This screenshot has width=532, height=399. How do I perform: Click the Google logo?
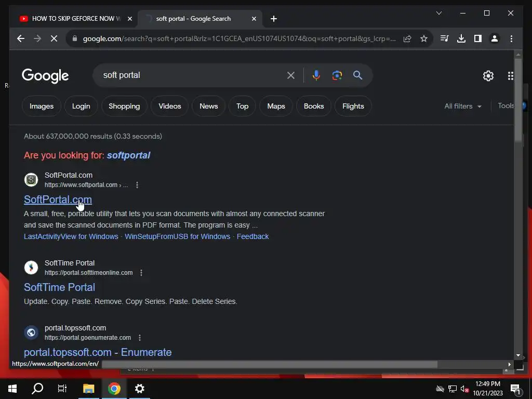(x=45, y=76)
